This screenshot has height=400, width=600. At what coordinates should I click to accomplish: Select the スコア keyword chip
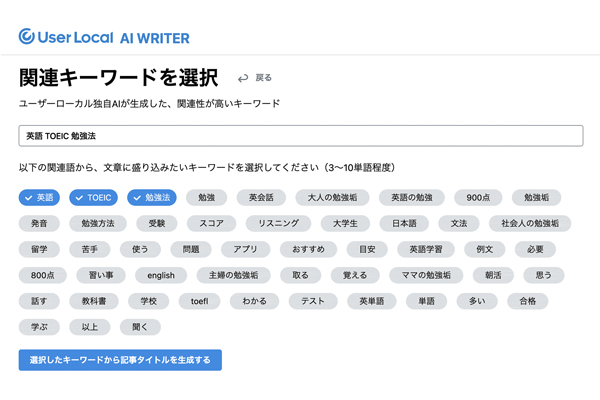pyautogui.click(x=211, y=223)
